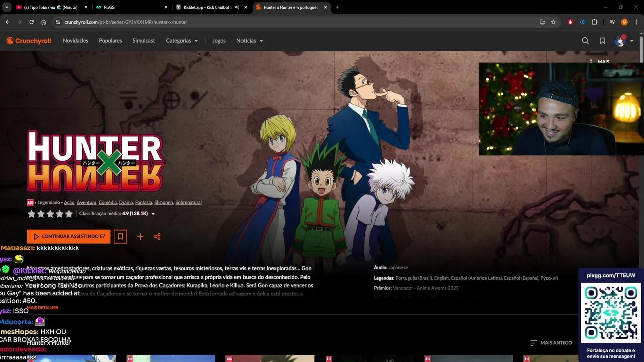View site information icon in address bar
The height and width of the screenshot is (362, 644).
(x=58, y=22)
